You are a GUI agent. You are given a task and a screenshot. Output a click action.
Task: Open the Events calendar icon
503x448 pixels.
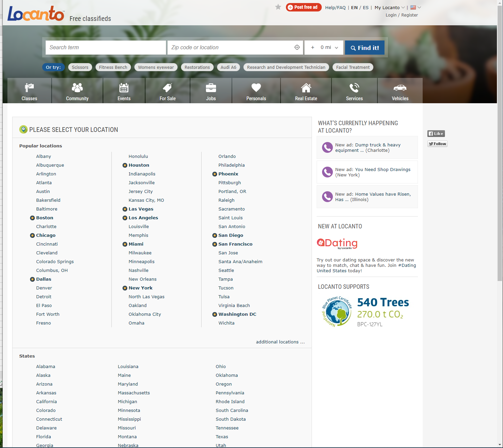[124, 88]
